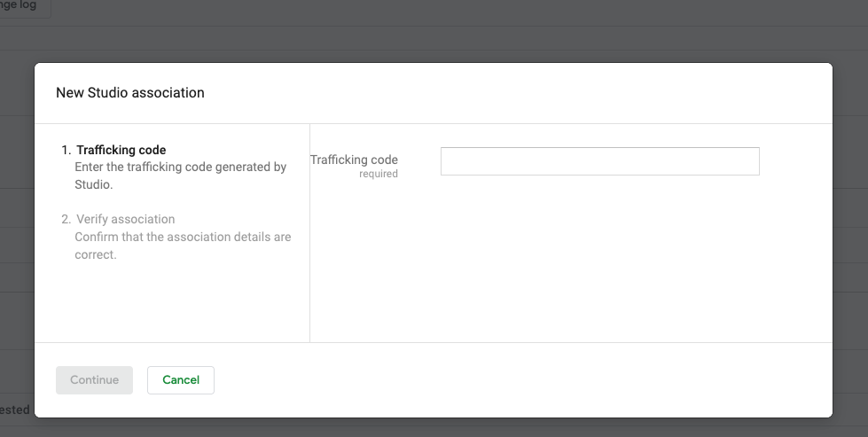Click the New Studio association dialog title
Image resolution: width=868 pixels, height=437 pixels.
click(130, 92)
